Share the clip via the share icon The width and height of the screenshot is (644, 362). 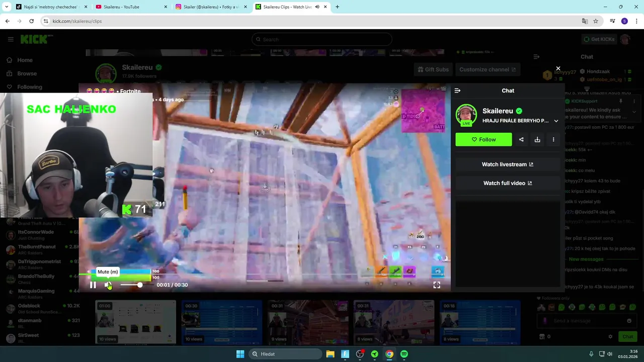pyautogui.click(x=521, y=140)
